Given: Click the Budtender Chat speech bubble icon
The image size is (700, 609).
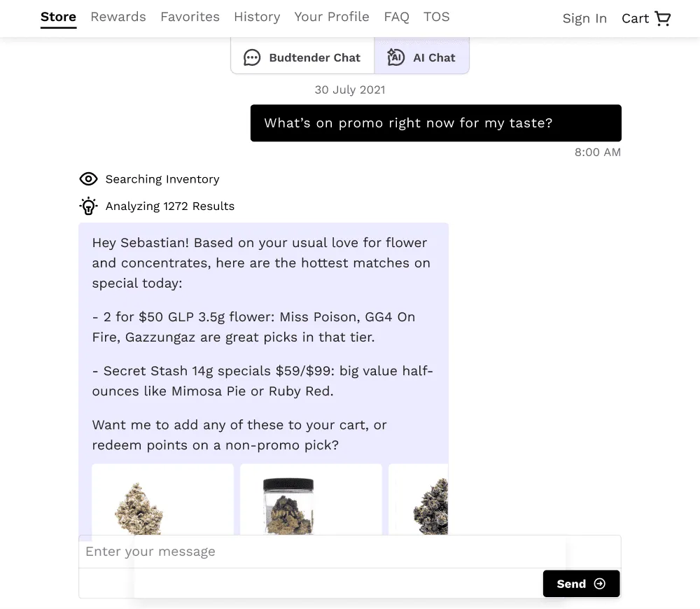Looking at the screenshot, I should [252, 57].
